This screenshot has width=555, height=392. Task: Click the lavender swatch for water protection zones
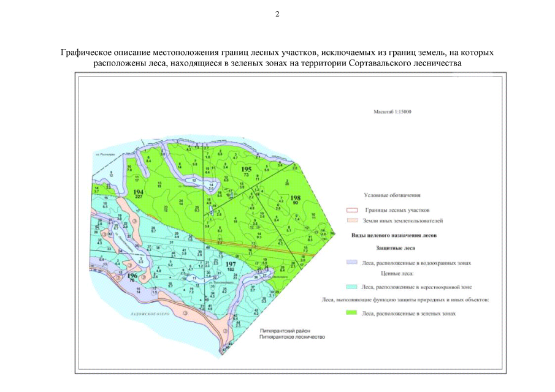coord(351,263)
